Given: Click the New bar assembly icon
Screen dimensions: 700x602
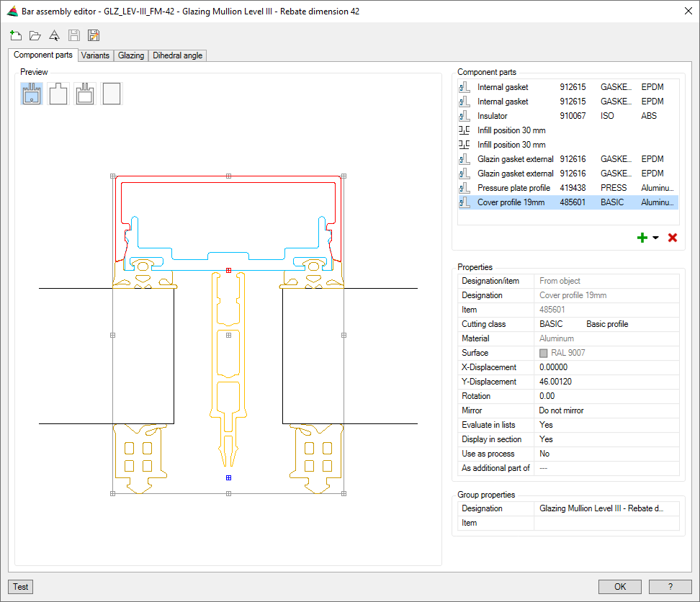Looking at the screenshot, I should click(x=16, y=35).
